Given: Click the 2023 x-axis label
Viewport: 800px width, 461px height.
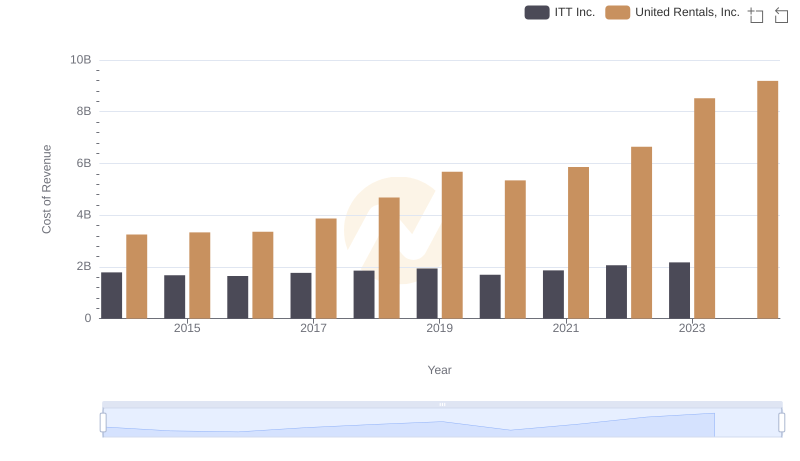Looking at the screenshot, I should click(x=692, y=328).
